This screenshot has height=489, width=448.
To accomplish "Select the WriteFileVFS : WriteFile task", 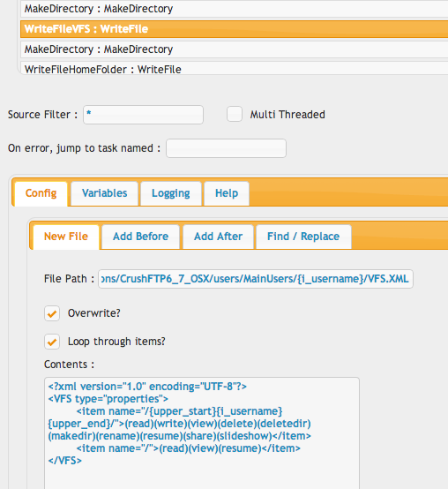I will (234, 29).
